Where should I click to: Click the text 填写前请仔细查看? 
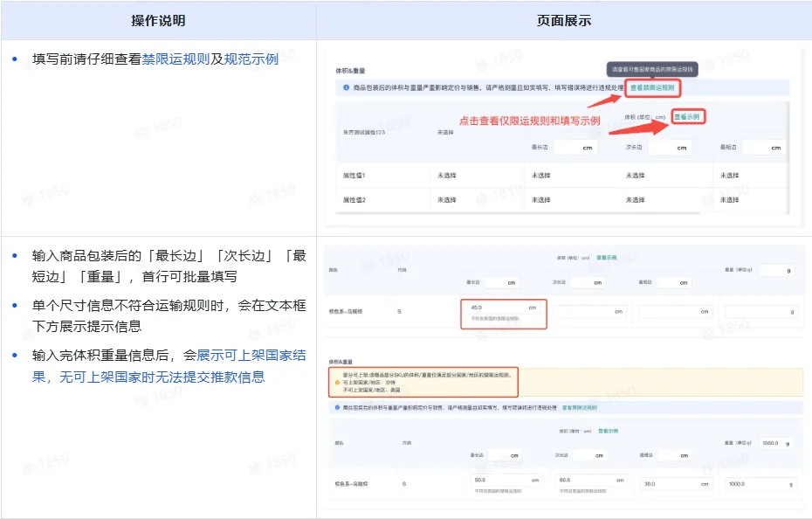coord(87,59)
